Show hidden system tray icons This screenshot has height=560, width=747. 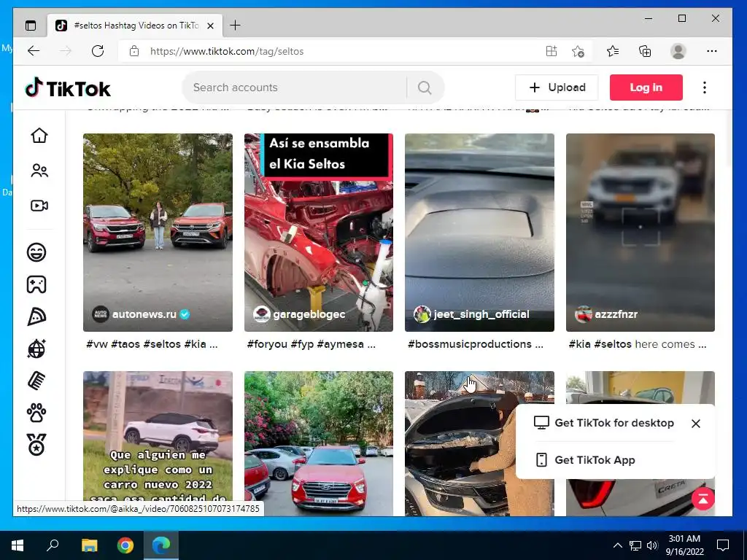[x=617, y=545]
